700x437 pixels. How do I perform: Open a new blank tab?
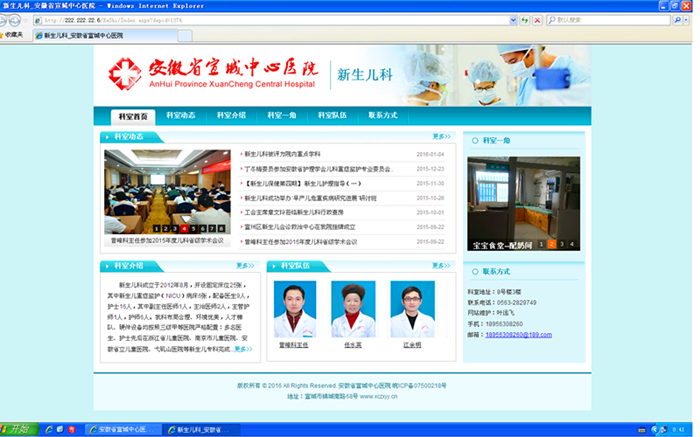(x=185, y=36)
